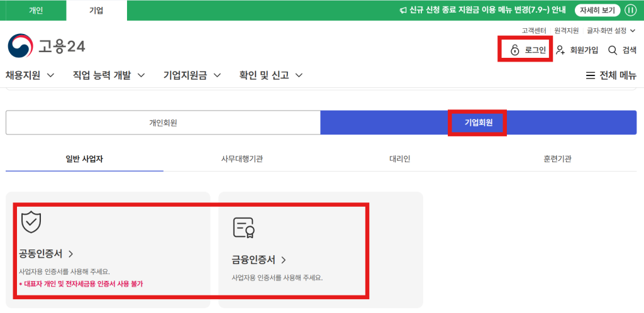644x313 pixels.
Task: Click the shield icon for 공동인증서
Action: (x=31, y=222)
